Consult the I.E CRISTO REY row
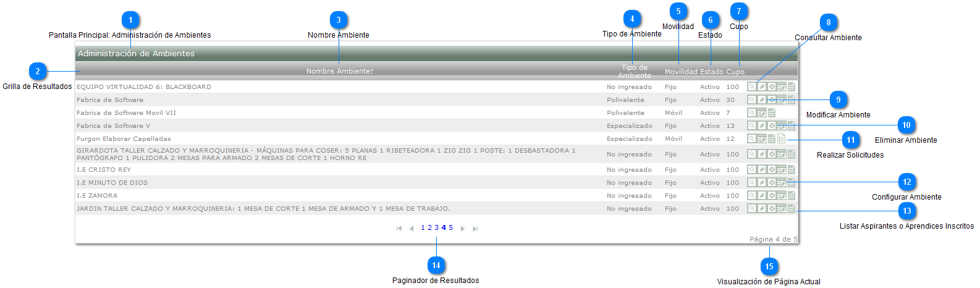The height and width of the screenshot is (288, 980). point(751,169)
